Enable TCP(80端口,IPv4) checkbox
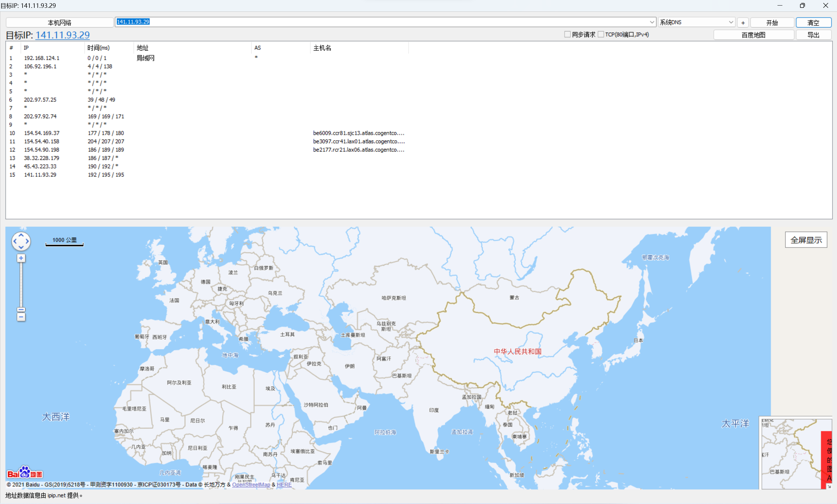The width and height of the screenshot is (837, 504). [x=601, y=34]
